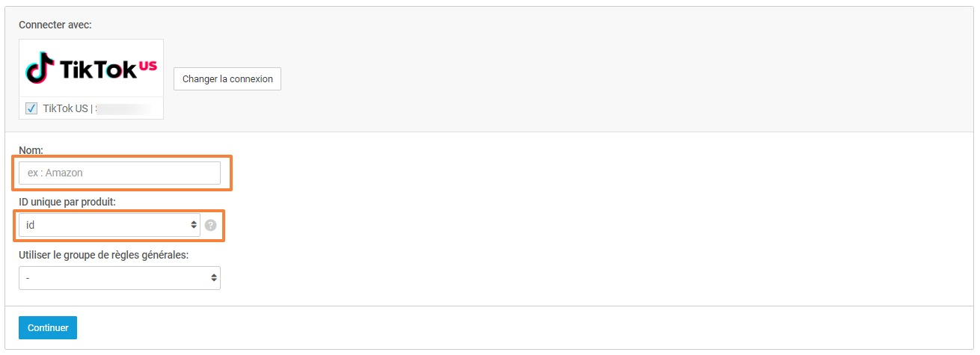
Task: Click the TikTok musical note logo icon
Action: click(41, 69)
